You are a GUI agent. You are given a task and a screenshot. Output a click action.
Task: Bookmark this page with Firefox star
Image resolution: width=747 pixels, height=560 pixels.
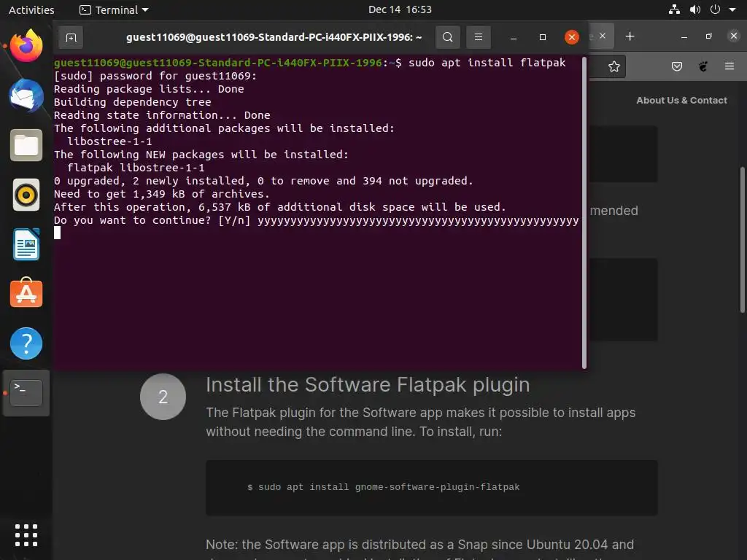click(614, 66)
